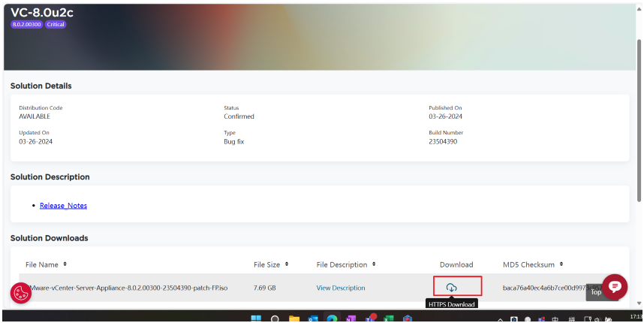Viewport: 644px width, 323px height.
Task: Click the Solution Downloads heading
Action: [50, 238]
